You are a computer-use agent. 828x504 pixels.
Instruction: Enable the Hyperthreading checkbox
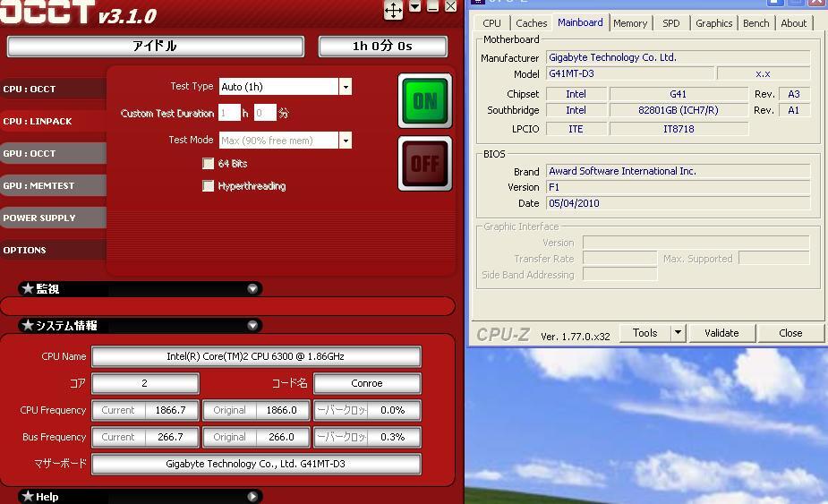[x=209, y=186]
